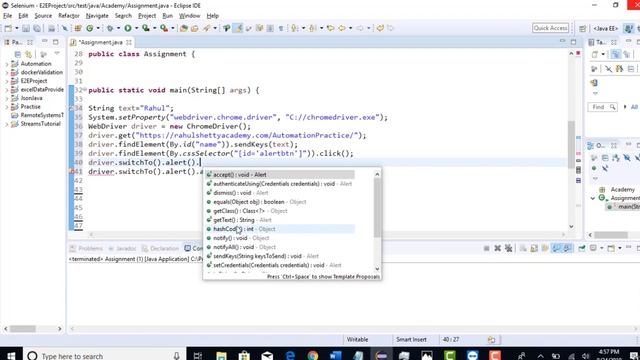Click the Previous Annotation arrow icon
This screenshot has width=640, height=360.
313,28
